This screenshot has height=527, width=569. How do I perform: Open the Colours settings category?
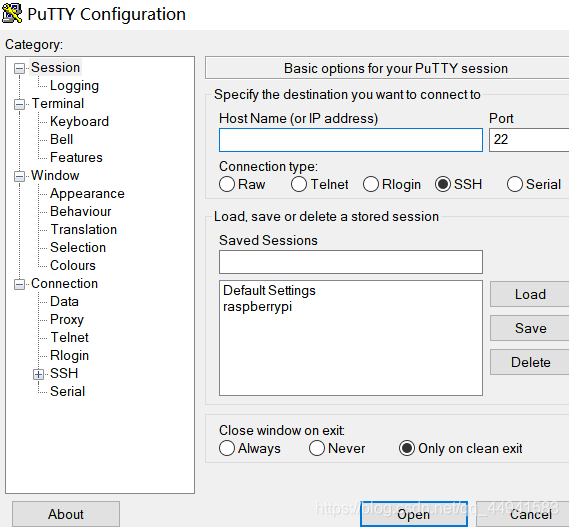73,265
